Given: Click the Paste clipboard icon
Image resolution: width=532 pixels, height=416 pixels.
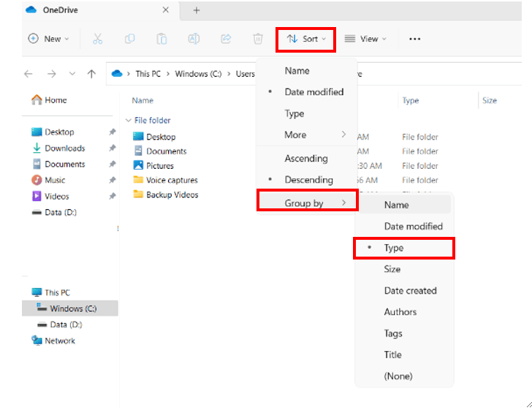Looking at the screenshot, I should pos(161,39).
